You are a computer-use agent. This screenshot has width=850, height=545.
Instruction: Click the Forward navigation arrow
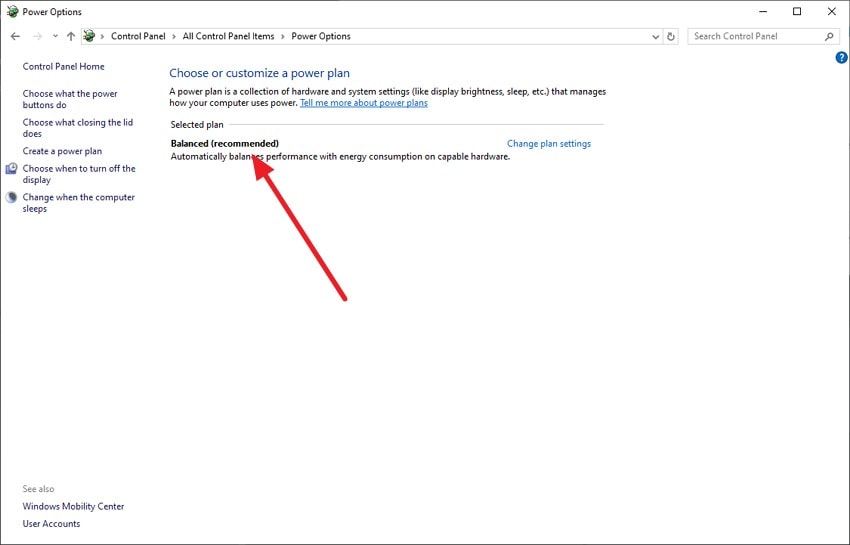37,36
